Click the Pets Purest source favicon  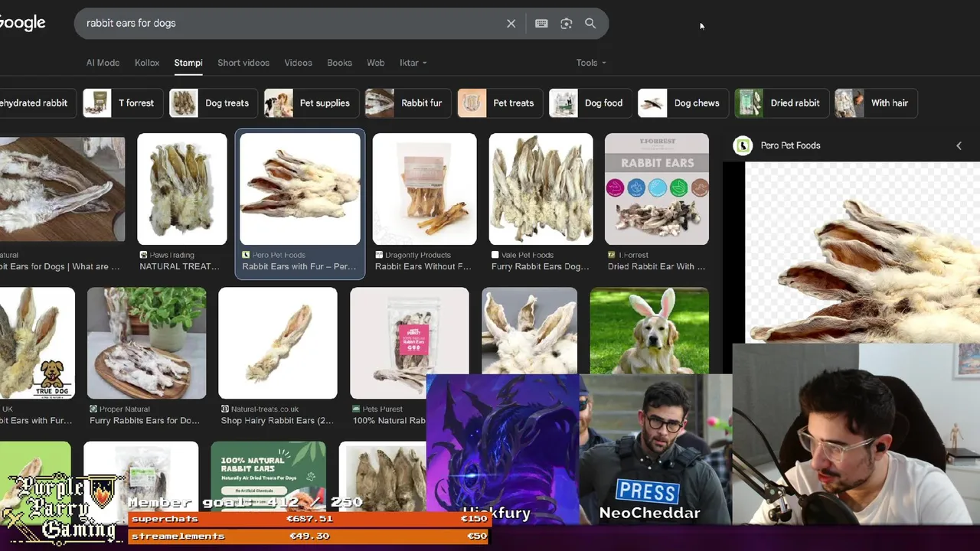click(357, 409)
